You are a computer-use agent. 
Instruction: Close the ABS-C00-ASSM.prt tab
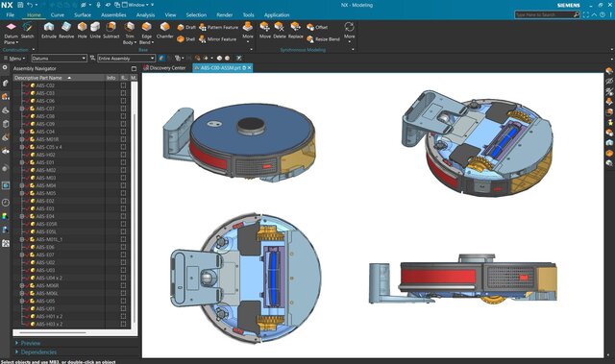pyautogui.click(x=249, y=68)
